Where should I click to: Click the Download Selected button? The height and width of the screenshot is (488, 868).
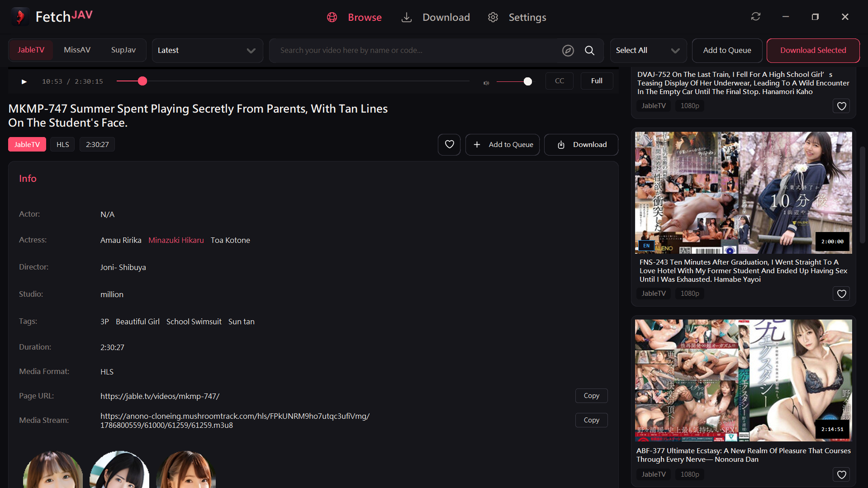(x=813, y=51)
